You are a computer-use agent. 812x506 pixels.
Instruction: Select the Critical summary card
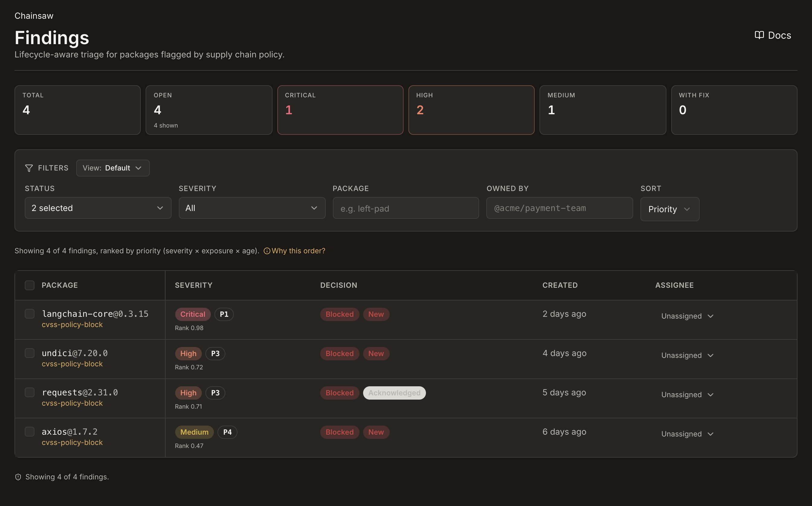click(x=340, y=110)
